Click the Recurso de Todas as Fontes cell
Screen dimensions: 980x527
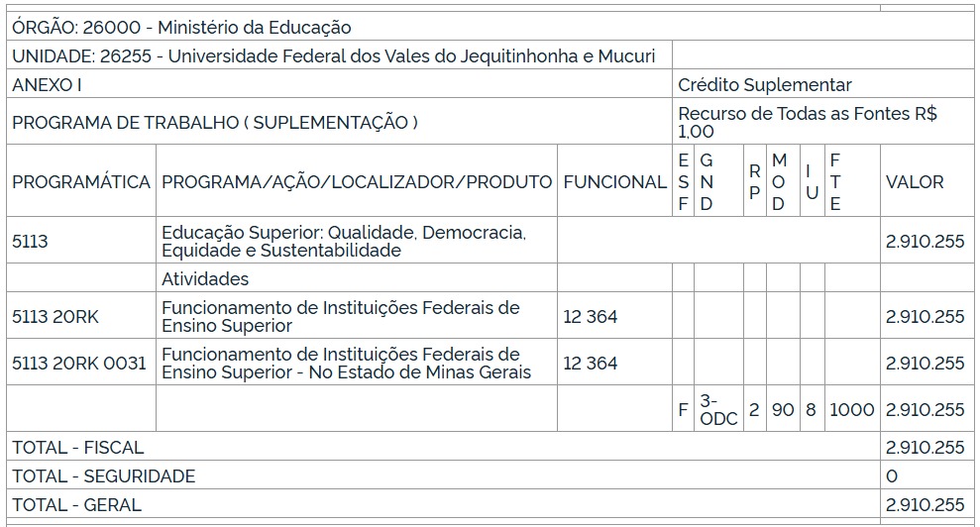click(x=808, y=122)
